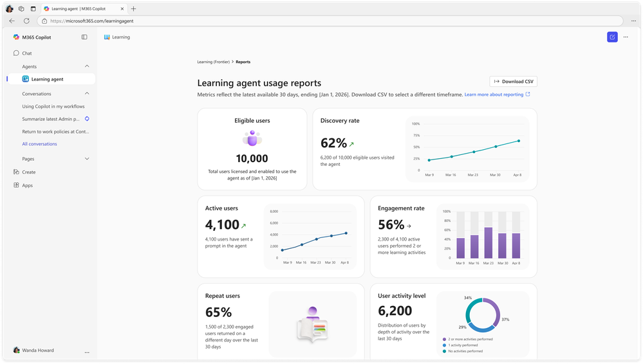643x364 pixels.
Task: Click the M365 Copilot logo
Action: click(16, 37)
